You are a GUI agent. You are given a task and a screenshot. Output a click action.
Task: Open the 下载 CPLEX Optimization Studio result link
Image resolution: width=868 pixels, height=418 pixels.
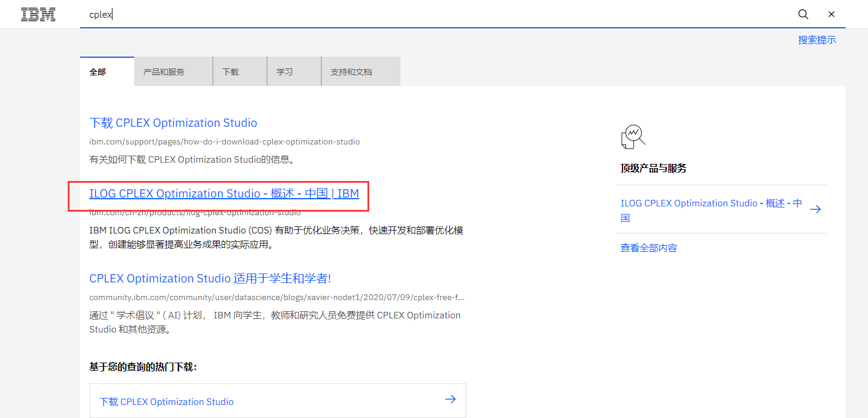(173, 123)
